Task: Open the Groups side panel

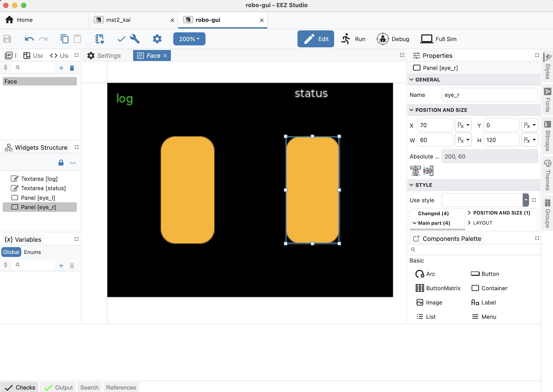Action: (x=547, y=213)
